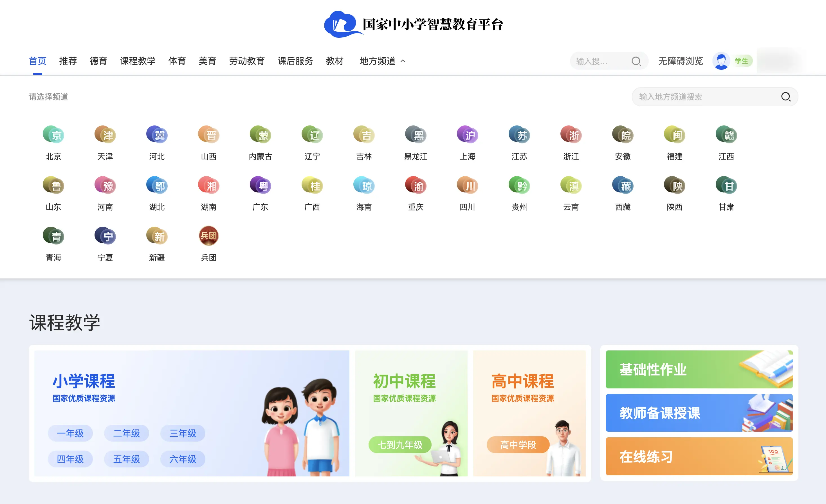The image size is (826, 504).
Task: Open the 山西 channel badge
Action: 208,135
